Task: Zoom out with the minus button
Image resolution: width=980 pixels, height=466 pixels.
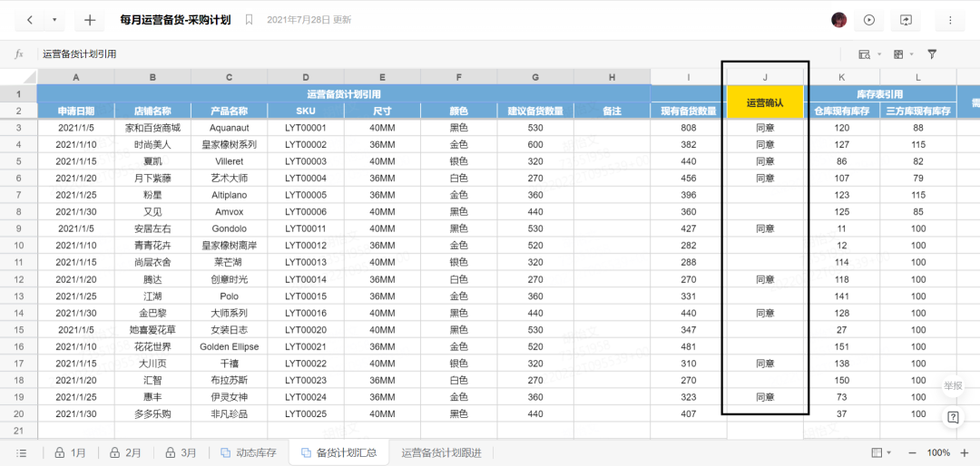Action: [912, 453]
